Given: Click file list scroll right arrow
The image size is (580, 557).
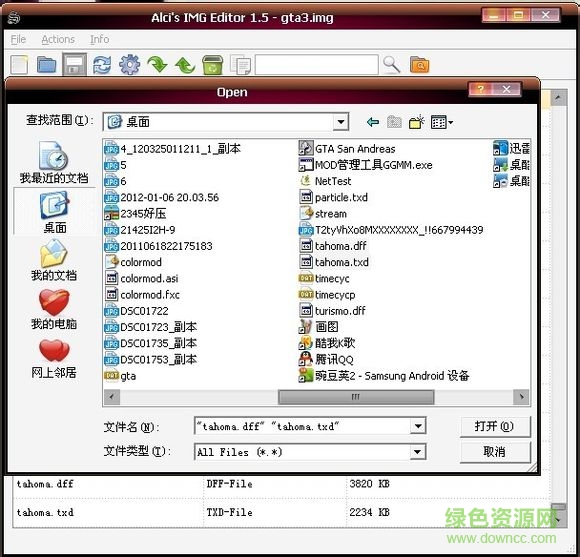Looking at the screenshot, I should tap(522, 397).
